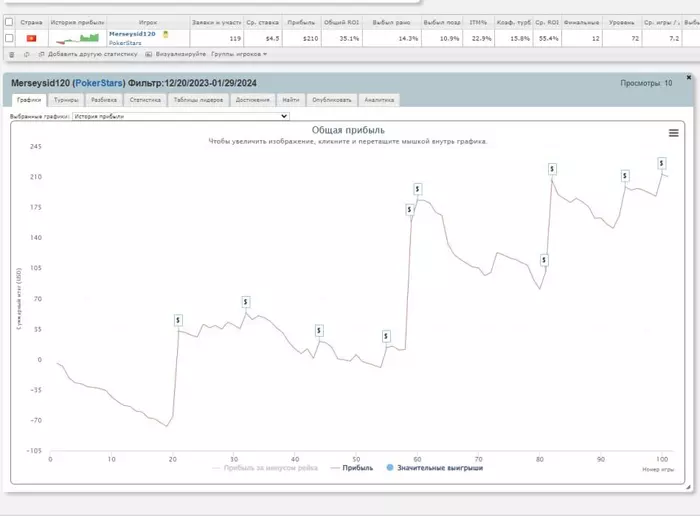
Task: Click the icon before Добавить другую статистику
Action: (42, 54)
